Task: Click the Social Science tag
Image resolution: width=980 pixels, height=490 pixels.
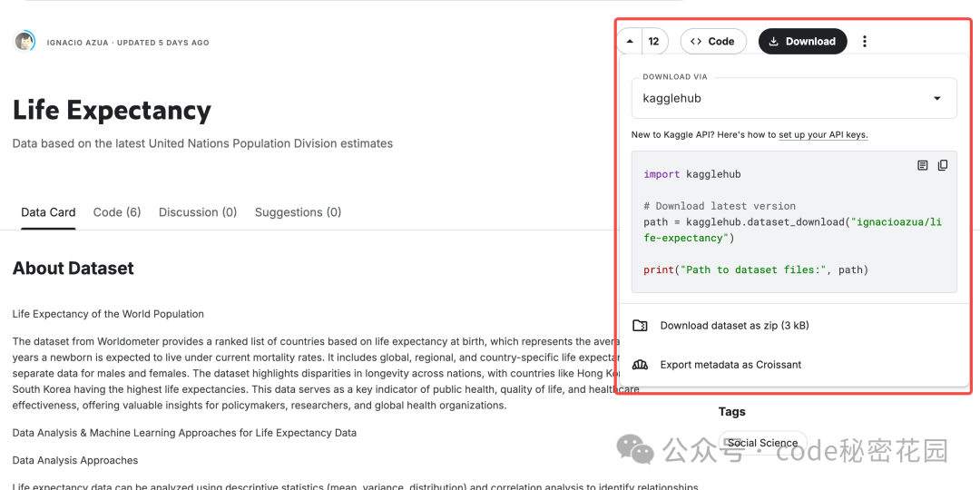Action: (762, 443)
